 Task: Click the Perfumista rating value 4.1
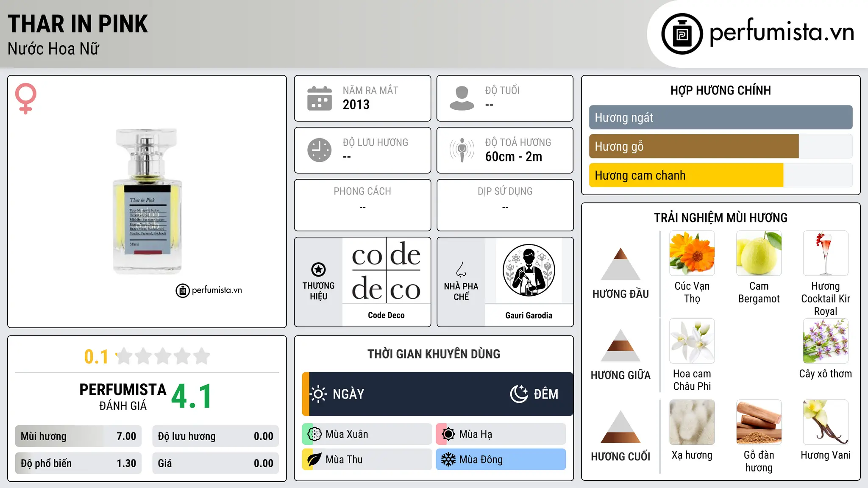point(192,396)
